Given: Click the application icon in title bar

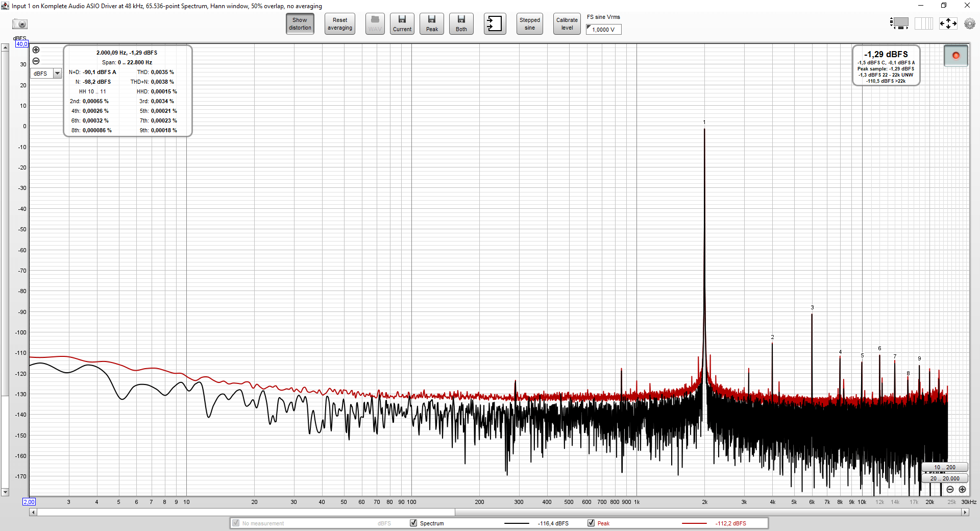Looking at the screenshot, I should [x=5, y=6].
